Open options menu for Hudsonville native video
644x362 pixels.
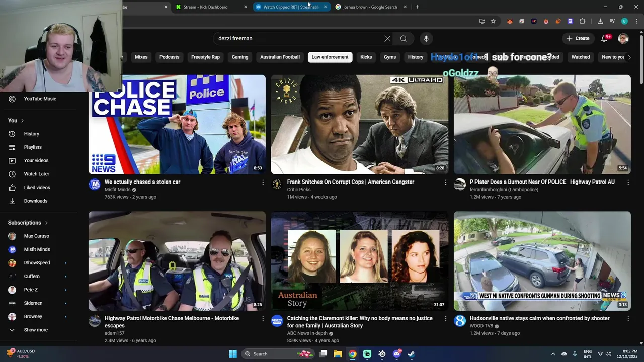click(x=628, y=319)
